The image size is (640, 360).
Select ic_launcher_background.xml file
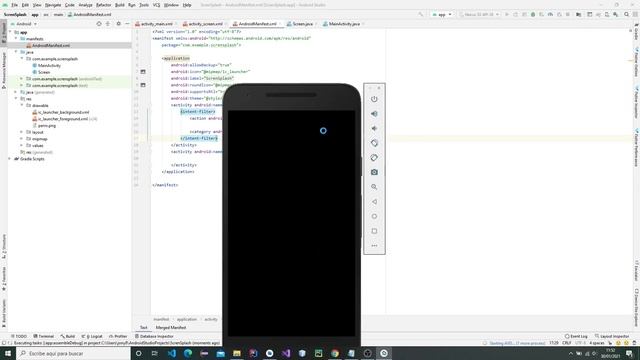pyautogui.click(x=63, y=112)
